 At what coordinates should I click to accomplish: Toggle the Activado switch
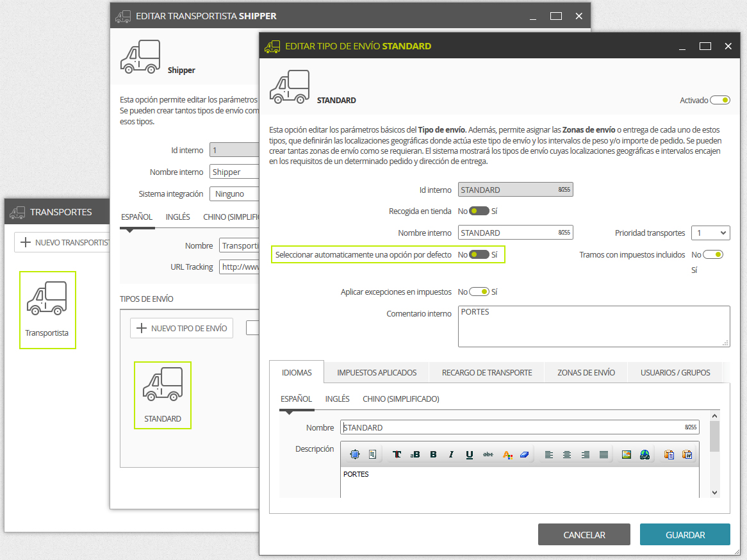pos(720,100)
